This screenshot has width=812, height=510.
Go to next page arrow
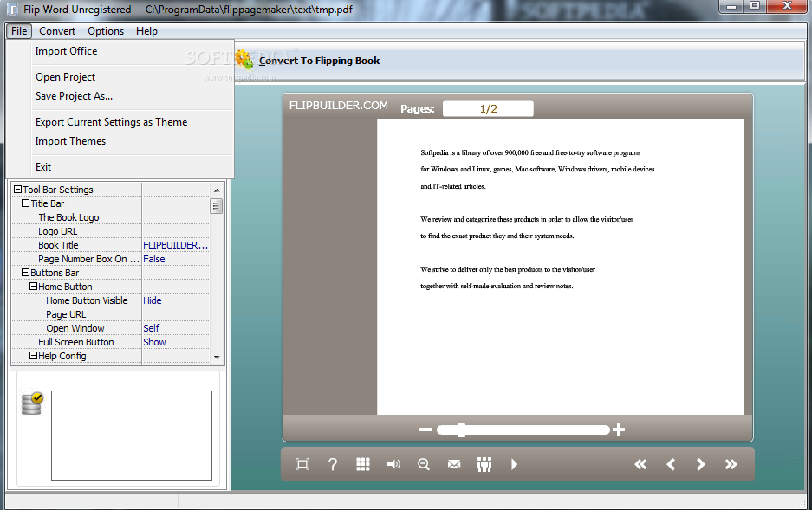(701, 464)
